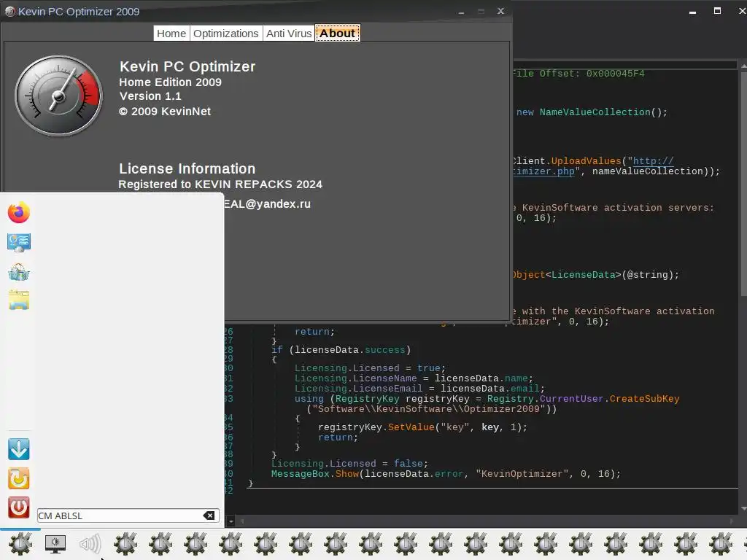Select the About tab
The image size is (747, 560).
337,34
